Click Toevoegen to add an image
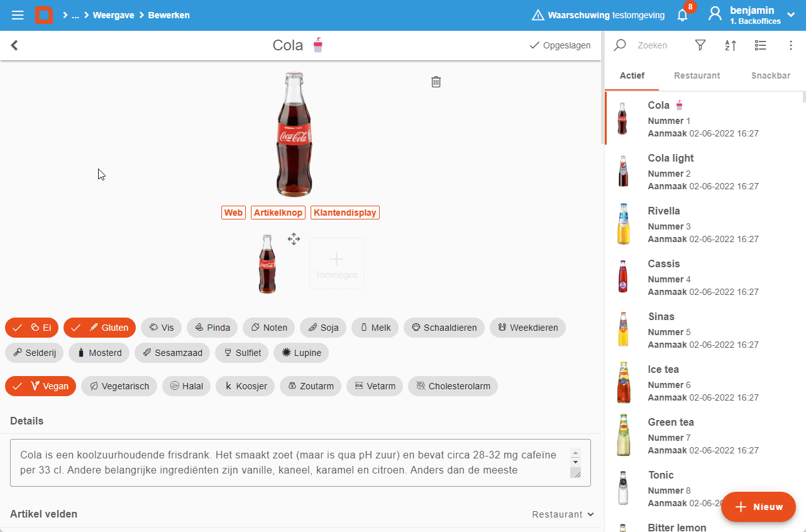This screenshot has width=806, height=532. 336,263
